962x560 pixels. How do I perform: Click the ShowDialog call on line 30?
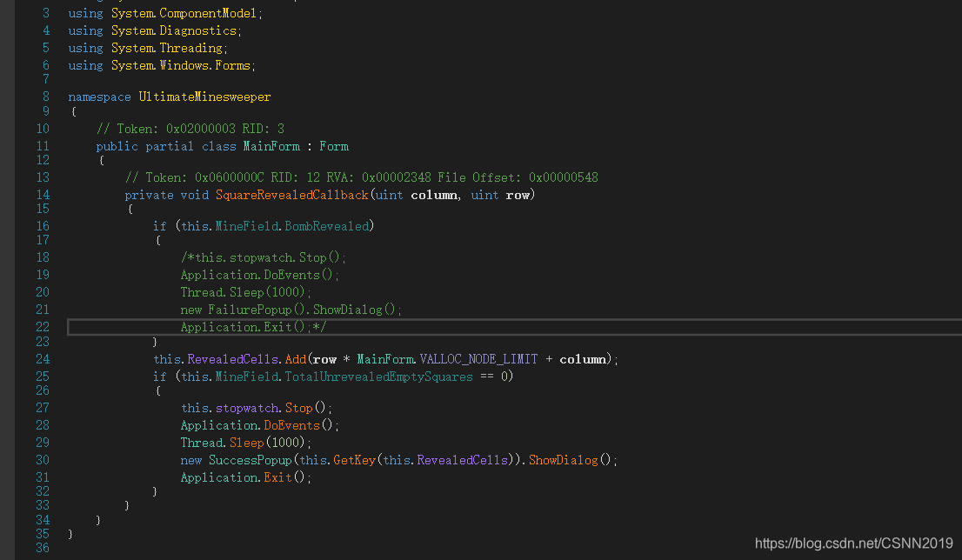pos(564,460)
